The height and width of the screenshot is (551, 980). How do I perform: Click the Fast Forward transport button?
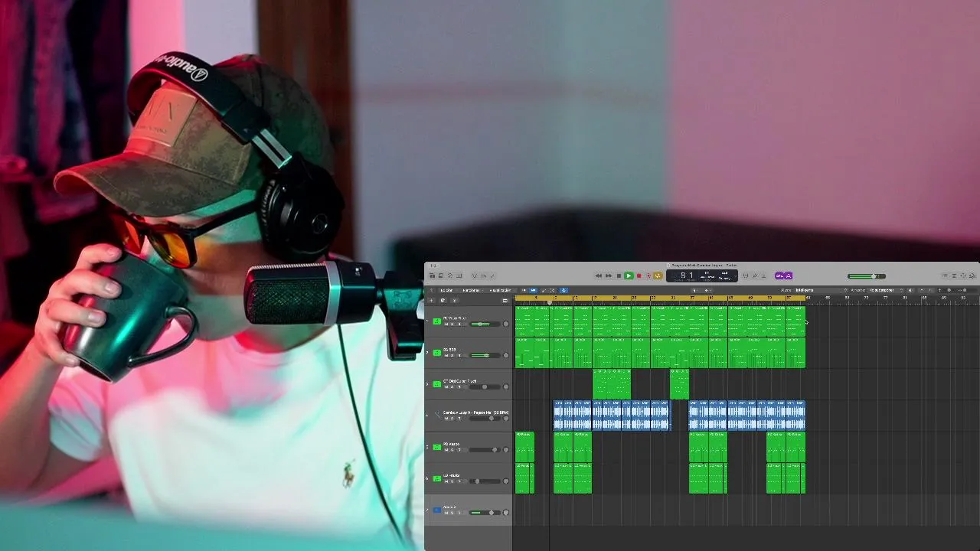(x=609, y=275)
